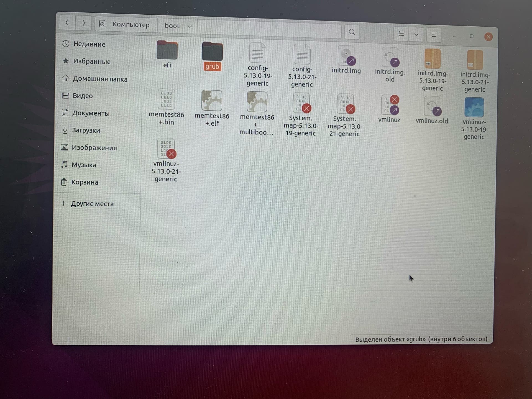This screenshot has width=532, height=399.
Task: Click the back navigation arrow
Action: tap(67, 22)
